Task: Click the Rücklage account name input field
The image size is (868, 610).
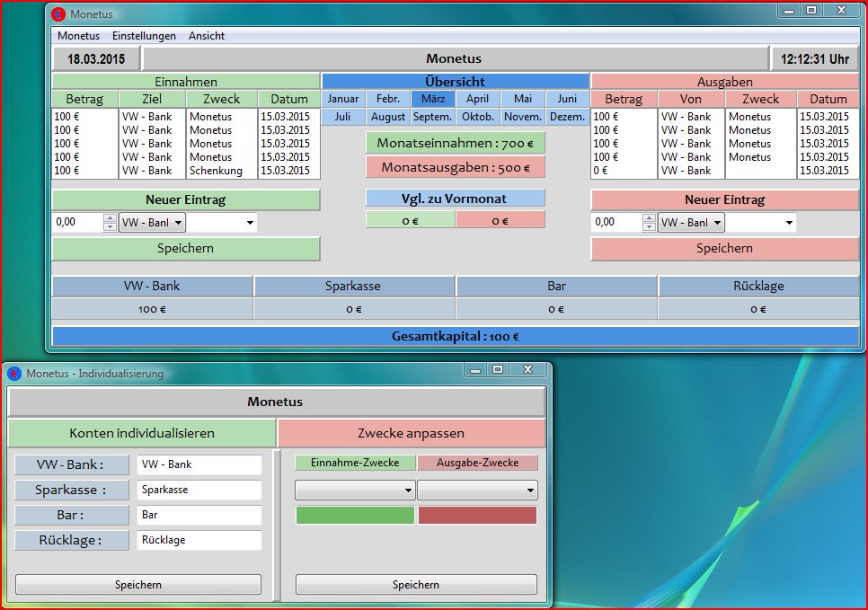Action: [x=199, y=541]
